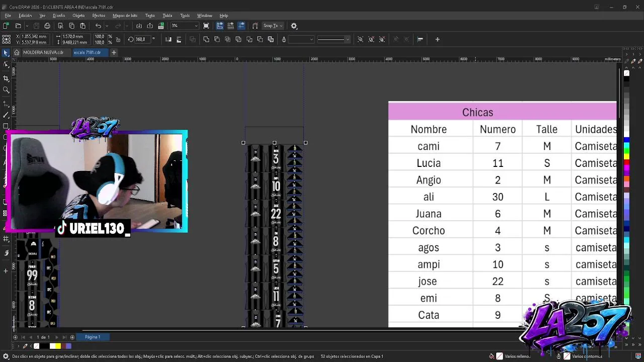
Task: Click the Lucia name cell
Action: coord(429,163)
